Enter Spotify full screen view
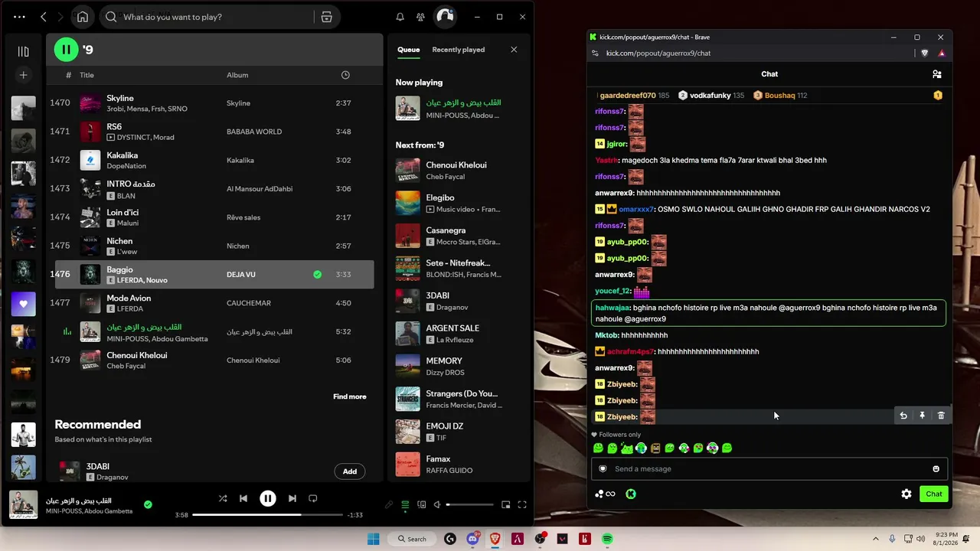This screenshot has width=980, height=551. 522,504
